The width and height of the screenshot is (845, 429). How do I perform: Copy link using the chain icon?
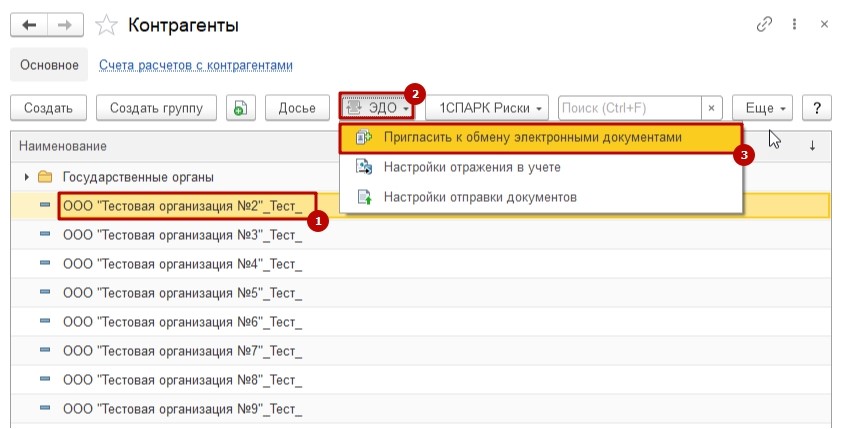765,24
